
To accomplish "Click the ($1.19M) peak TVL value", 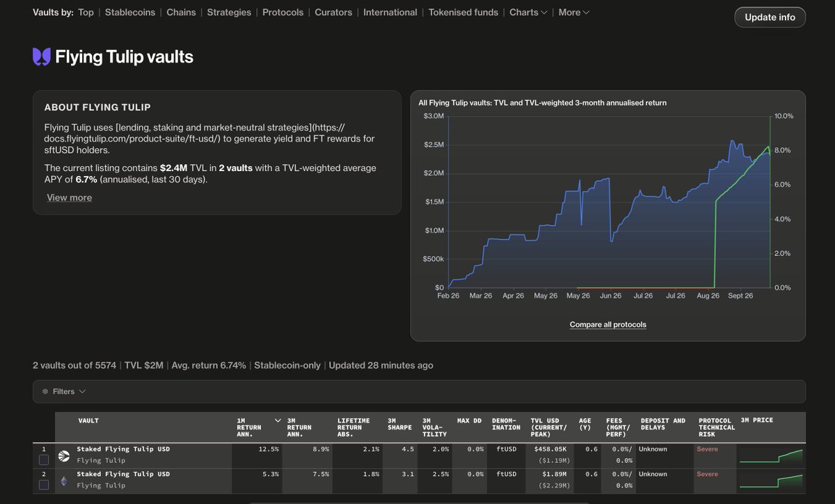I will 552,460.
